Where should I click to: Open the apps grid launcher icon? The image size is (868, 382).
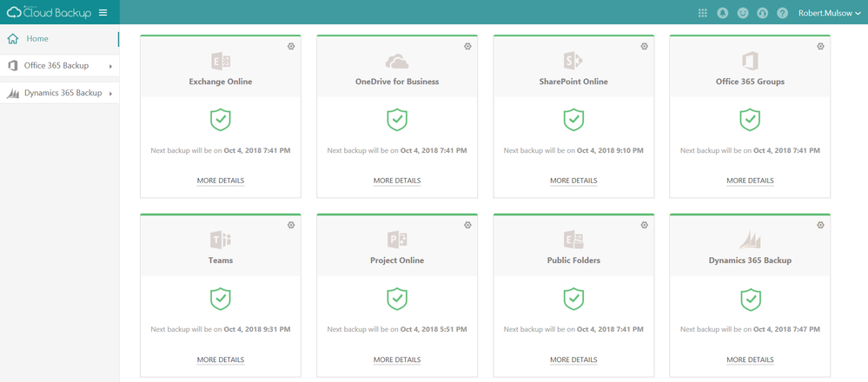[x=703, y=13]
